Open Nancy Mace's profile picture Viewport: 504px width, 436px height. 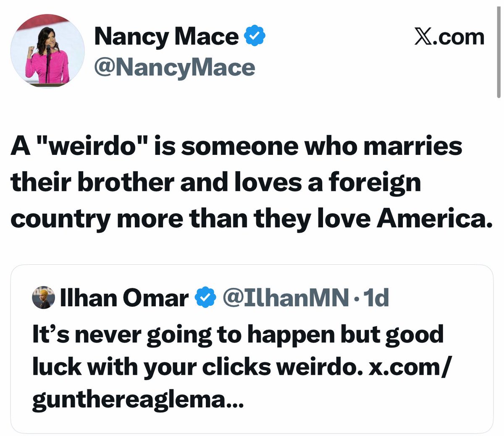pos(47,51)
